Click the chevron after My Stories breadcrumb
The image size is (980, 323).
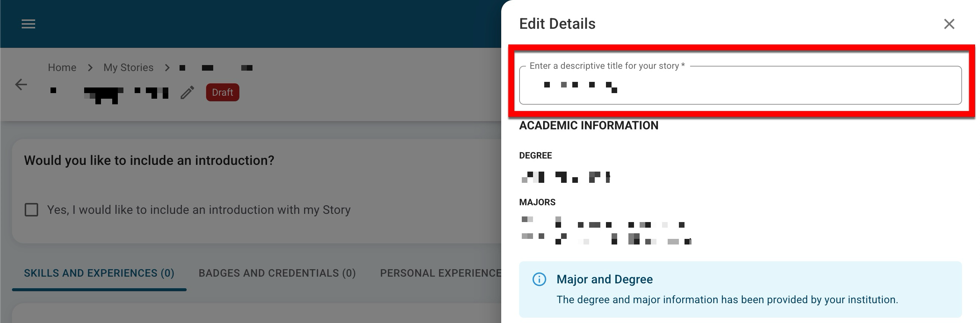(x=167, y=68)
